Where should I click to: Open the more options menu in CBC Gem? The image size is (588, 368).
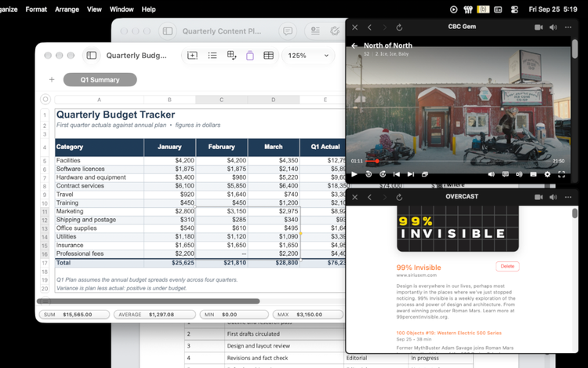pos(568,27)
